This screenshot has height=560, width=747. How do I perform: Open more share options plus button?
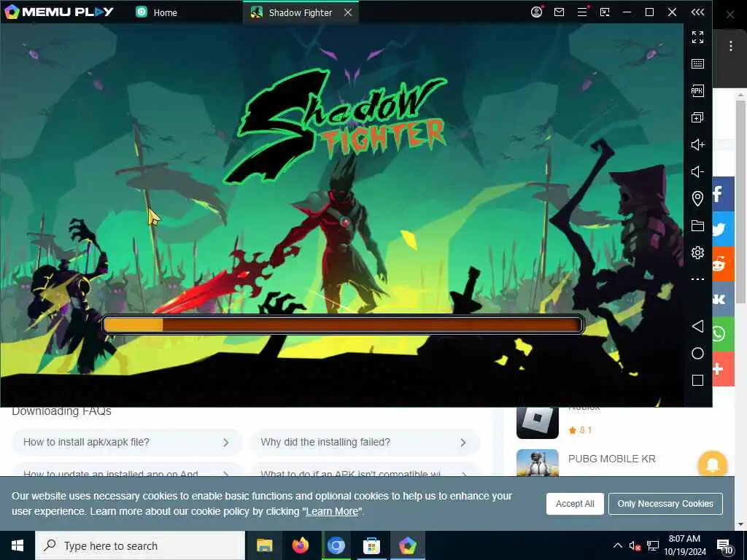point(723,369)
